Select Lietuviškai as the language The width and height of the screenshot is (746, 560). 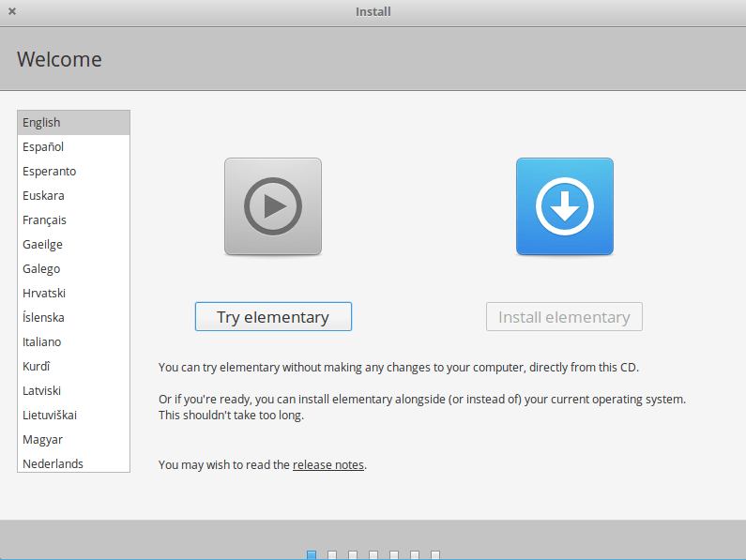pos(74,415)
